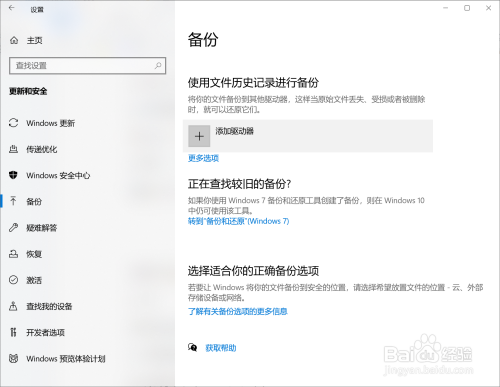Click the checkmark circle icon for 激活
The image size is (500, 387).
(x=13, y=280)
